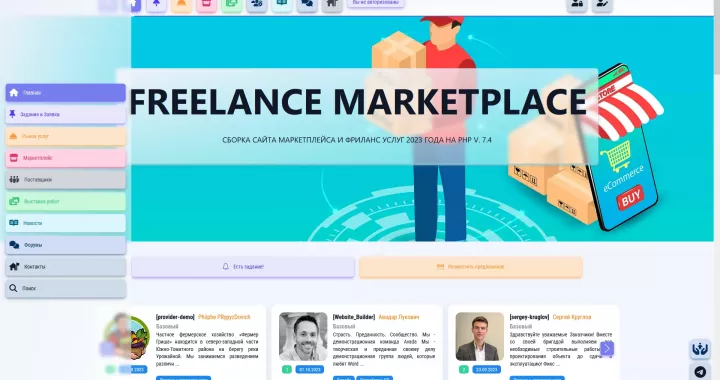Click the Telegram icon at bottom right
The width and height of the screenshot is (720, 380).
click(700, 372)
